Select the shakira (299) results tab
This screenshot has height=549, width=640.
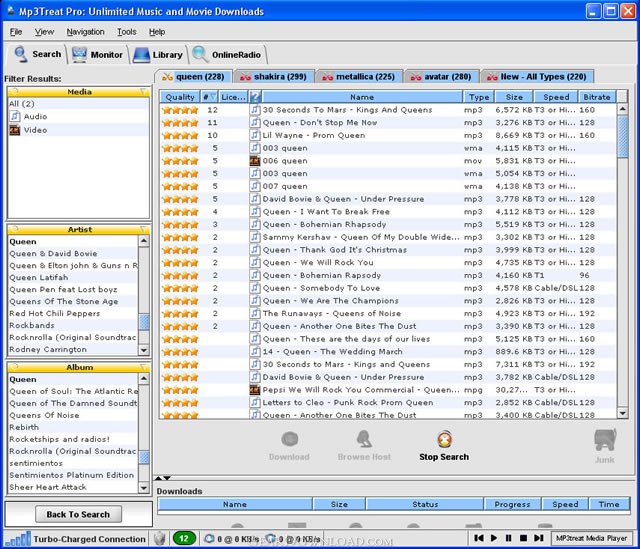(273, 77)
